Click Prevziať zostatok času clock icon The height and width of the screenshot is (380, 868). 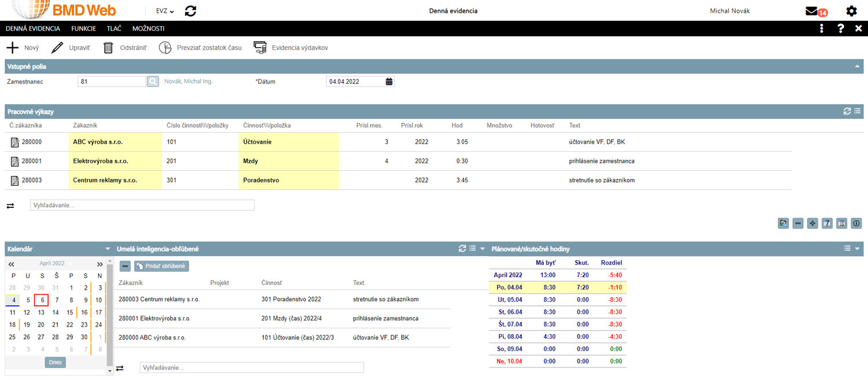[x=165, y=47]
